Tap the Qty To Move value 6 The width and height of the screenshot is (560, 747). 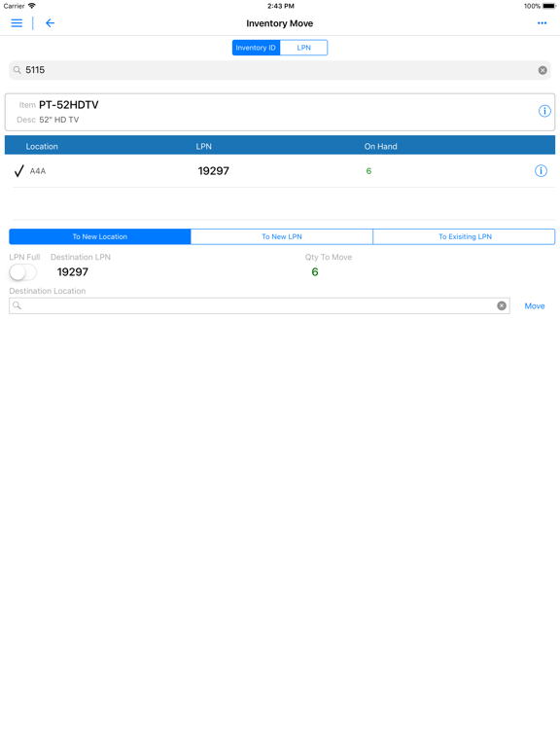tap(315, 272)
